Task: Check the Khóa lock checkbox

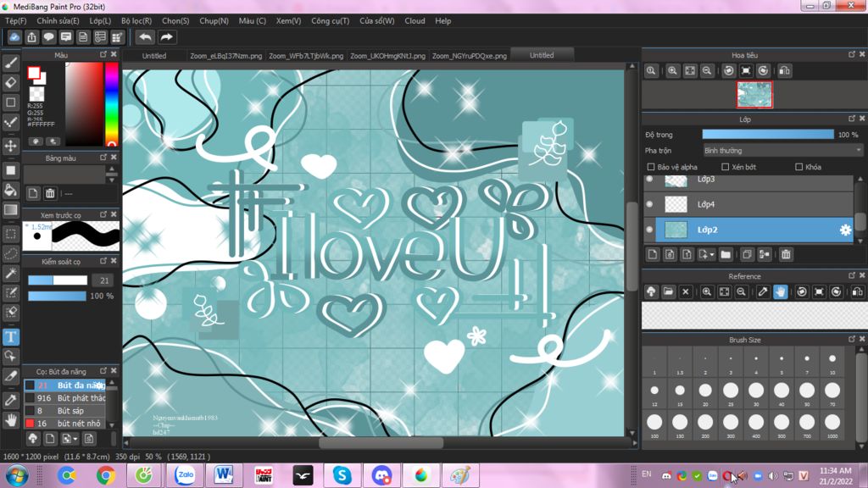Action: click(x=798, y=167)
